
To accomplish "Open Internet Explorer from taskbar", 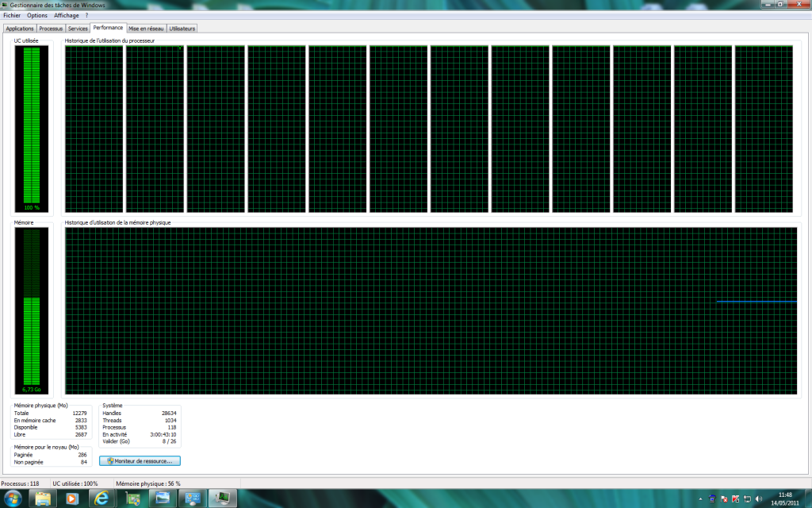I will coord(102,498).
